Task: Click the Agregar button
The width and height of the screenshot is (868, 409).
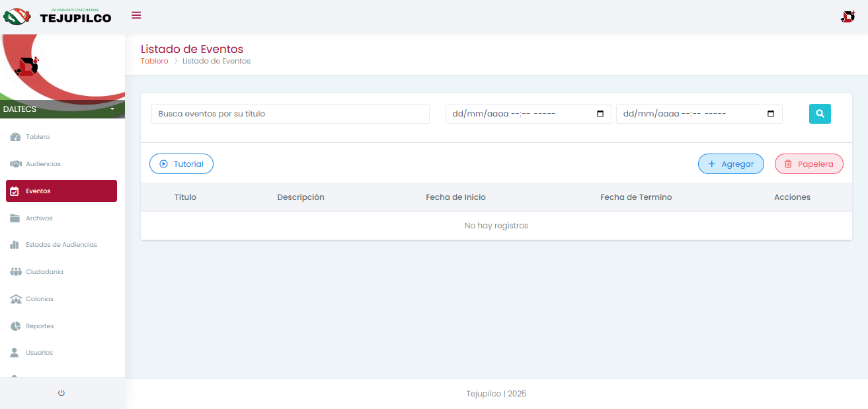Action: coord(730,164)
